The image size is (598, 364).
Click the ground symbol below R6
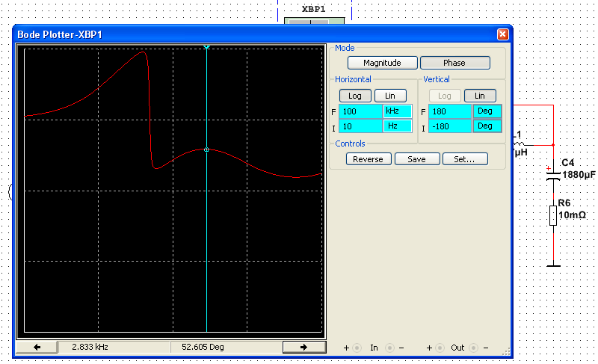553,265
